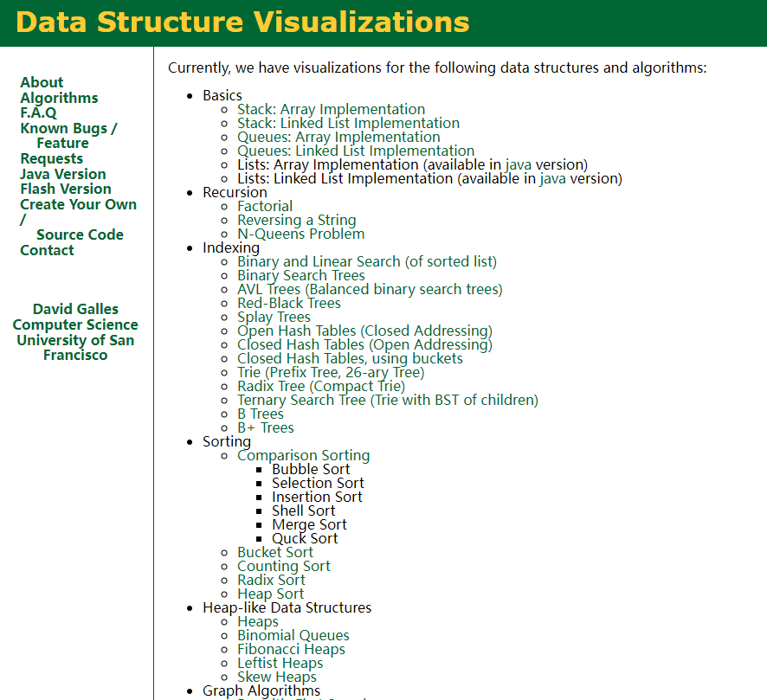Open the Red-Black Trees link
Viewport: 767px width, 700px height.
(x=289, y=304)
